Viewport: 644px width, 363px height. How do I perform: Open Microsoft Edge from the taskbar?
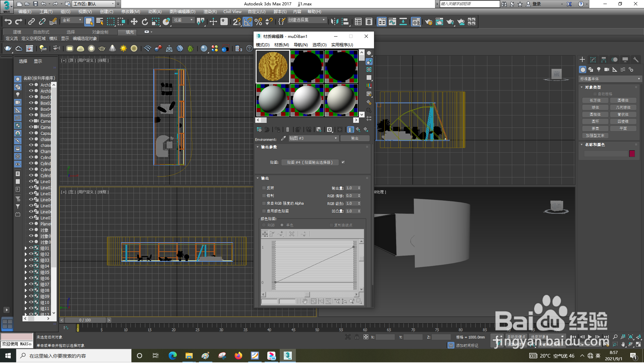pyautogui.click(x=173, y=356)
